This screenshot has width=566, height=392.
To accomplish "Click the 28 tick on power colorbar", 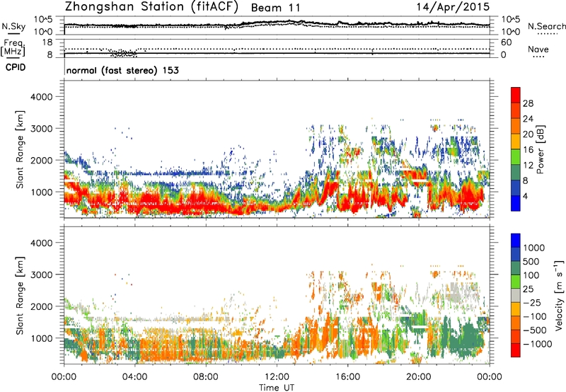I will (528, 103).
